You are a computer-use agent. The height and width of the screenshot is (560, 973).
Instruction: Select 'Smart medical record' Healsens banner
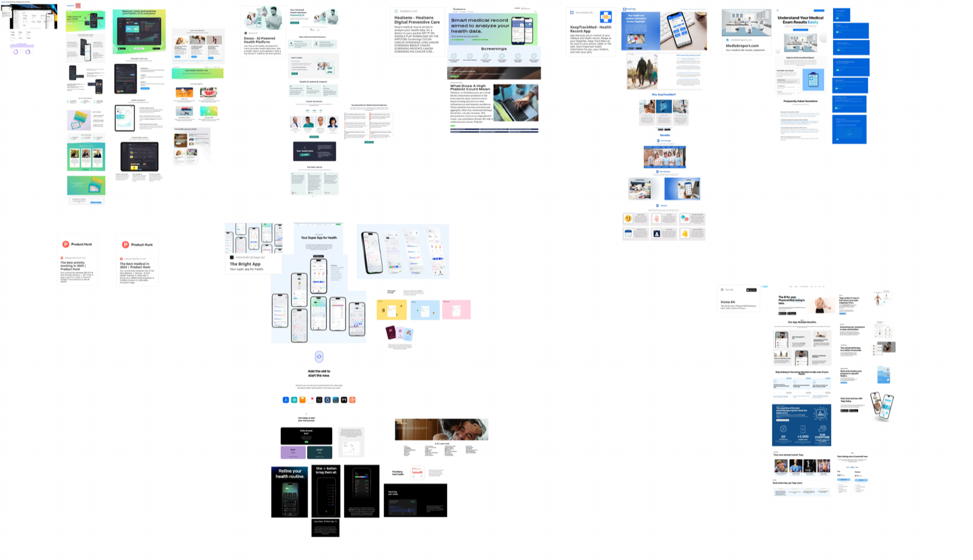[494, 29]
